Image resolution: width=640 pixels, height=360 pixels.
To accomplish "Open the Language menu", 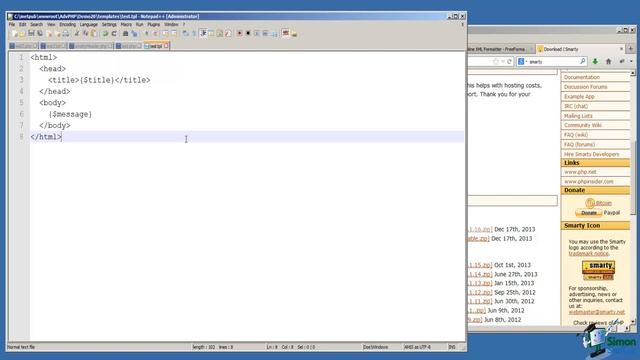I will (x=89, y=24).
